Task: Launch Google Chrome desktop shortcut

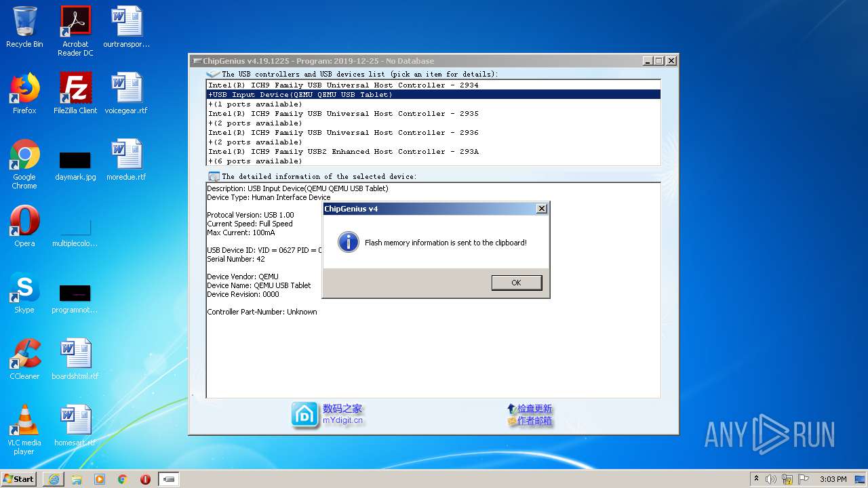Action: coord(24,164)
